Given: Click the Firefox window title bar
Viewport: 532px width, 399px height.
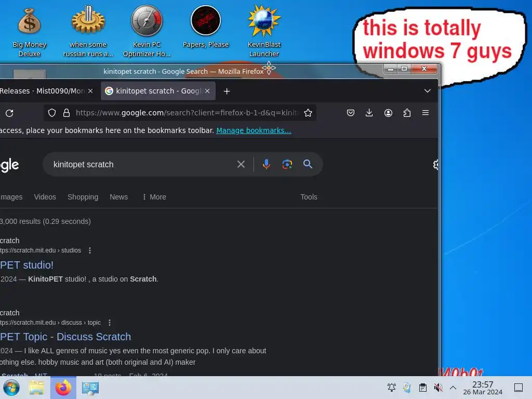Looking at the screenshot, I should click(183, 71).
